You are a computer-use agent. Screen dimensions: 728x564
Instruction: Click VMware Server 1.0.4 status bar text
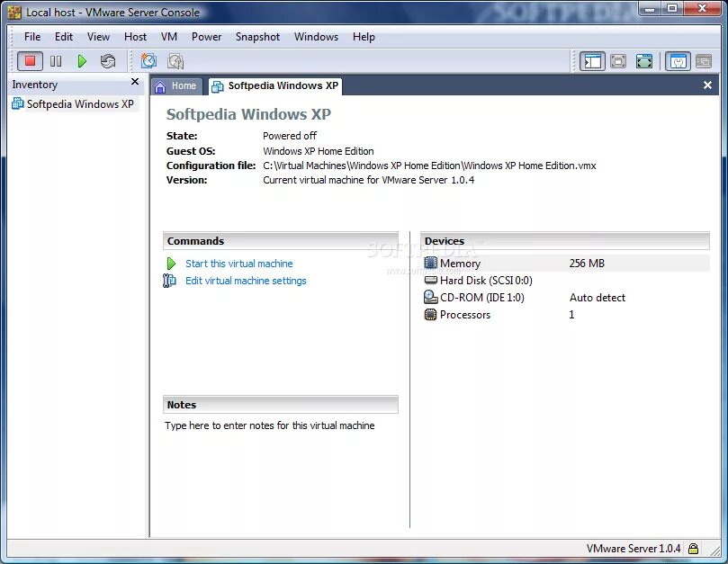click(x=634, y=549)
